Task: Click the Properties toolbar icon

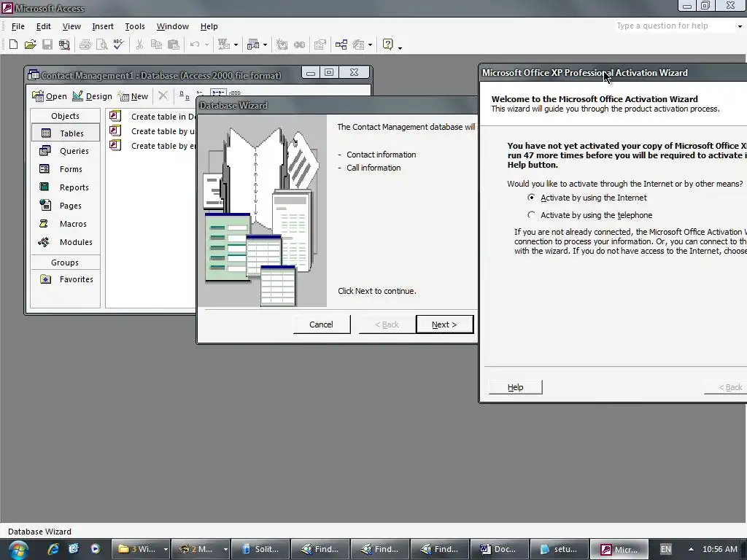Action: 320,44
